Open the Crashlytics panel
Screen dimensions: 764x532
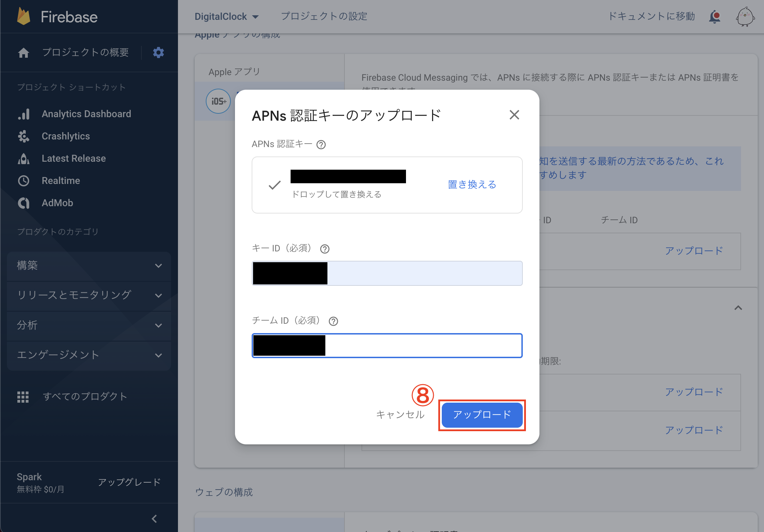point(66,136)
